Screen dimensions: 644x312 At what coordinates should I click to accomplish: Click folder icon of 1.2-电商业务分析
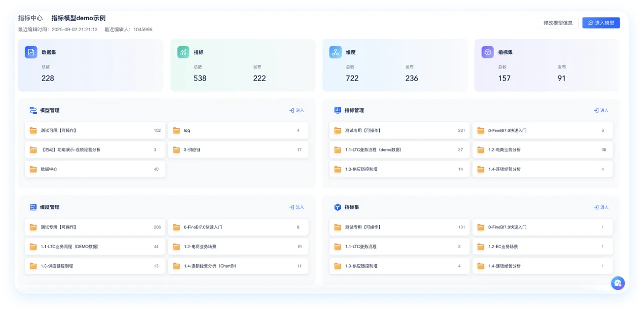pyautogui.click(x=481, y=149)
